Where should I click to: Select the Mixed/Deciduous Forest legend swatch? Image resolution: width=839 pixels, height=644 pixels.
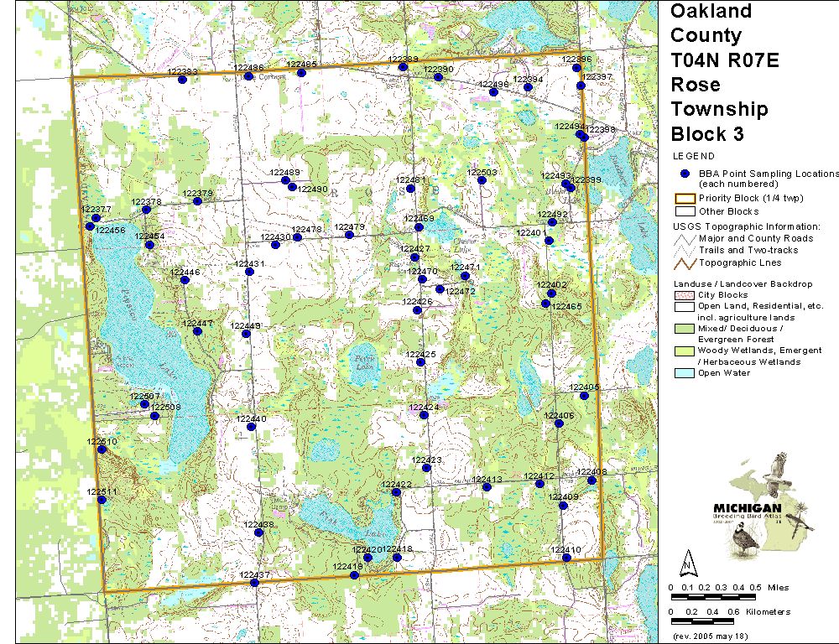685,330
